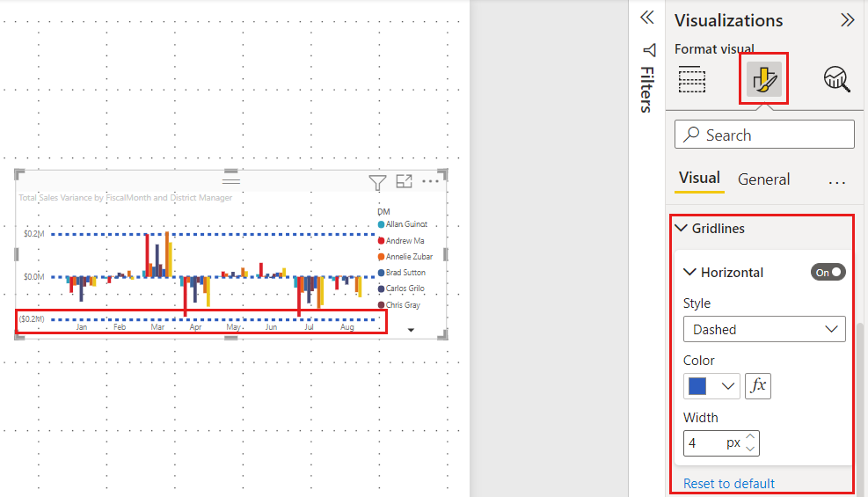This screenshot has height=497, width=868.
Task: Open Focus mode for the chart
Action: pyautogui.click(x=405, y=181)
